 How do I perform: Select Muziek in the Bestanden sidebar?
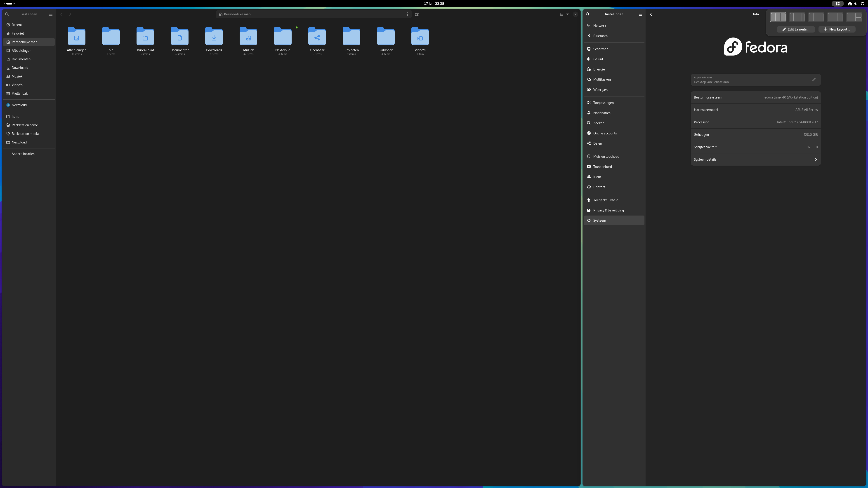pos(29,76)
